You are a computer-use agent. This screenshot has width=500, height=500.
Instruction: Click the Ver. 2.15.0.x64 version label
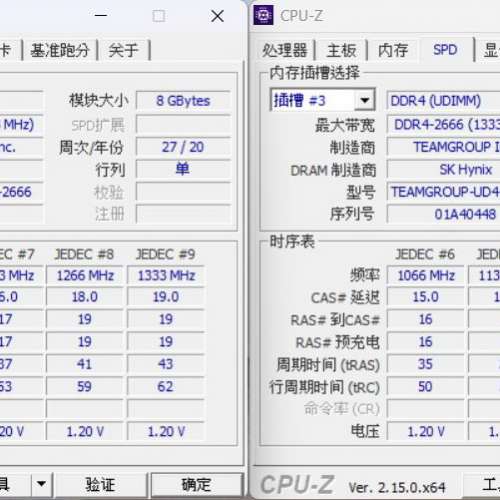[x=397, y=488]
